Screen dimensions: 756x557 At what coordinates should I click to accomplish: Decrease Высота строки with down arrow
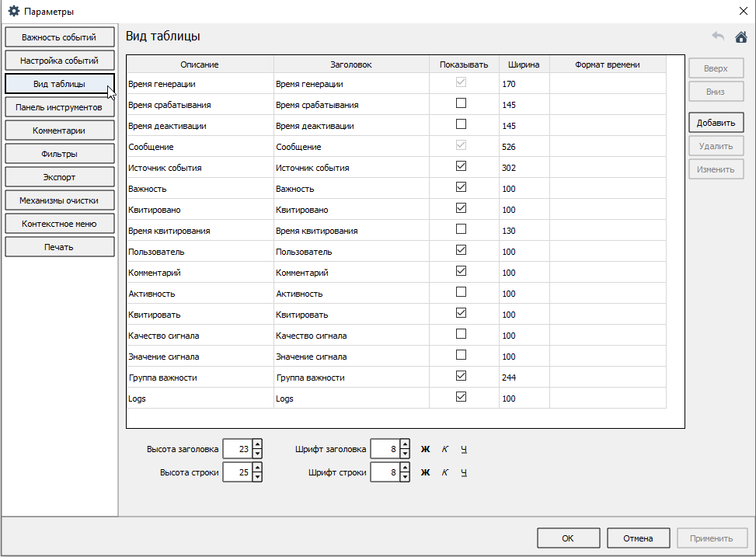click(257, 477)
